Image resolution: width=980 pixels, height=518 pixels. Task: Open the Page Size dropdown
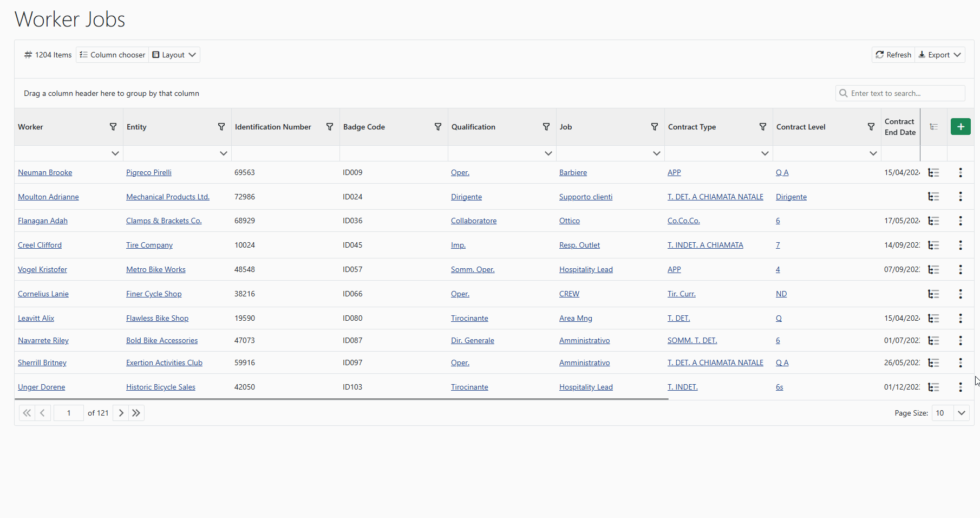[x=961, y=413]
